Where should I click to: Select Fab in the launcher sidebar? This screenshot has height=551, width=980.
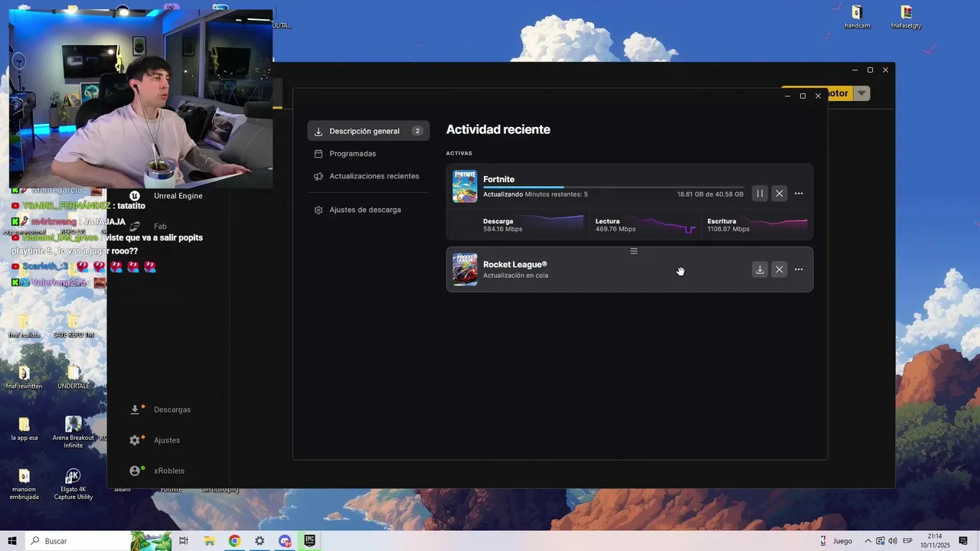coord(149,227)
